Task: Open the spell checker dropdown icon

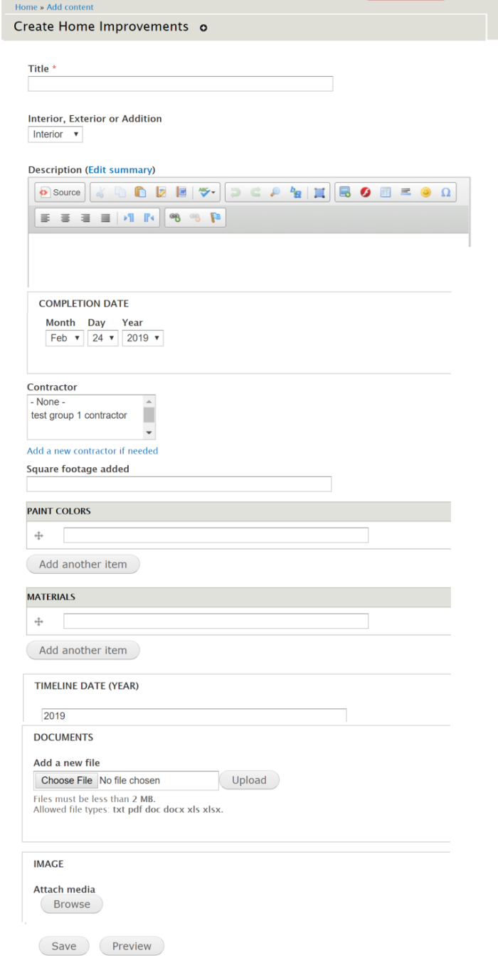Action: tap(206, 193)
